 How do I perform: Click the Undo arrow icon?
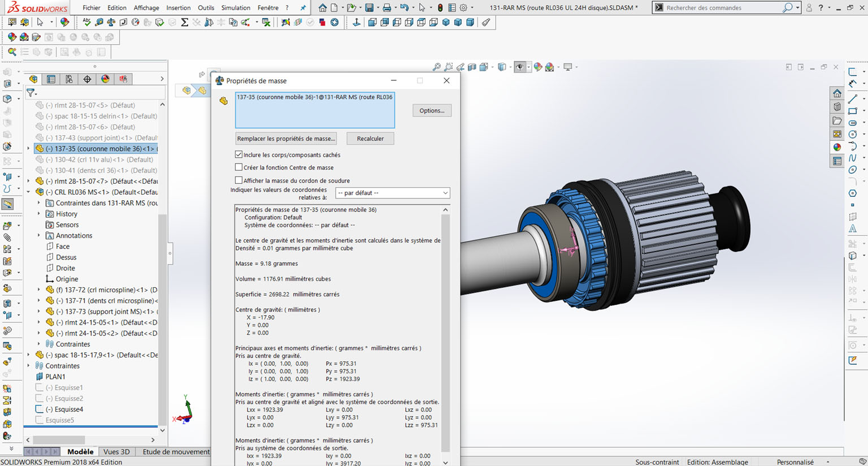[x=404, y=8]
